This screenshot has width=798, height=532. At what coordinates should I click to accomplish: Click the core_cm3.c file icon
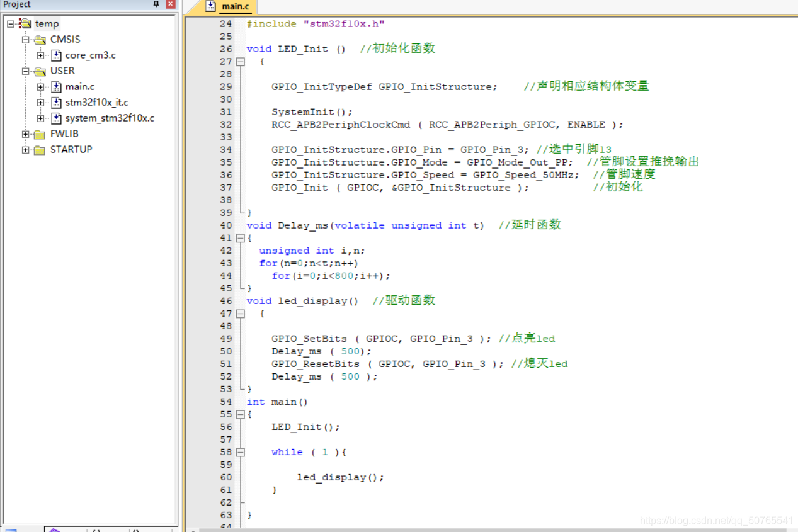pos(56,55)
